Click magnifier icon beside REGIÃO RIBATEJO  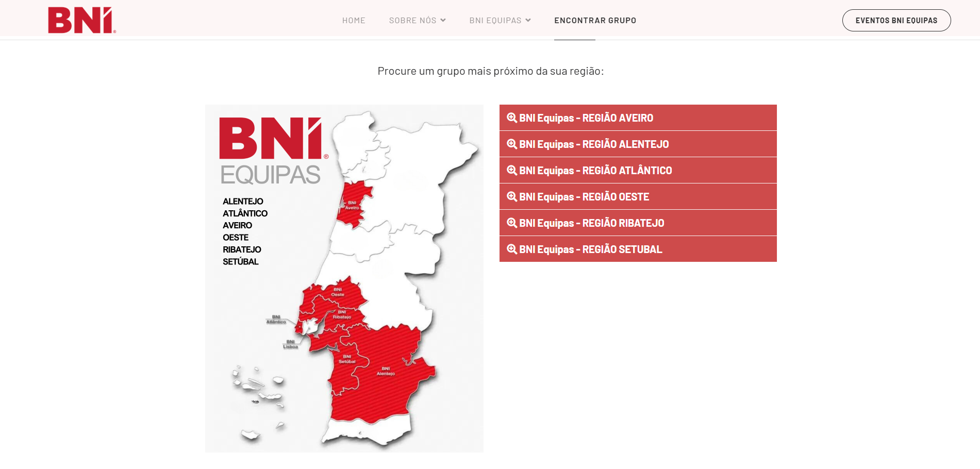[x=512, y=223]
